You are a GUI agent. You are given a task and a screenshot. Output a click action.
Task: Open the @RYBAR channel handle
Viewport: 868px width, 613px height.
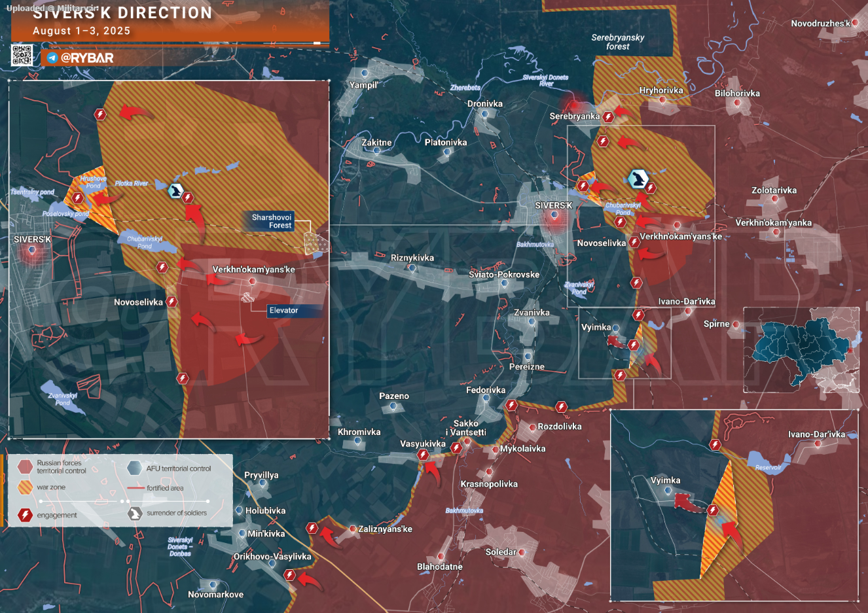click(87, 58)
